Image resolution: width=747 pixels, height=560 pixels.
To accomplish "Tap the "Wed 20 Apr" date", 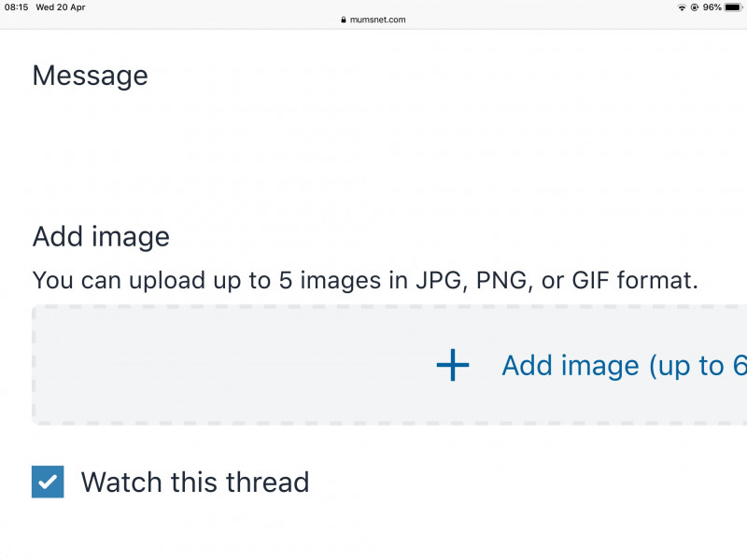I will click(61, 7).
